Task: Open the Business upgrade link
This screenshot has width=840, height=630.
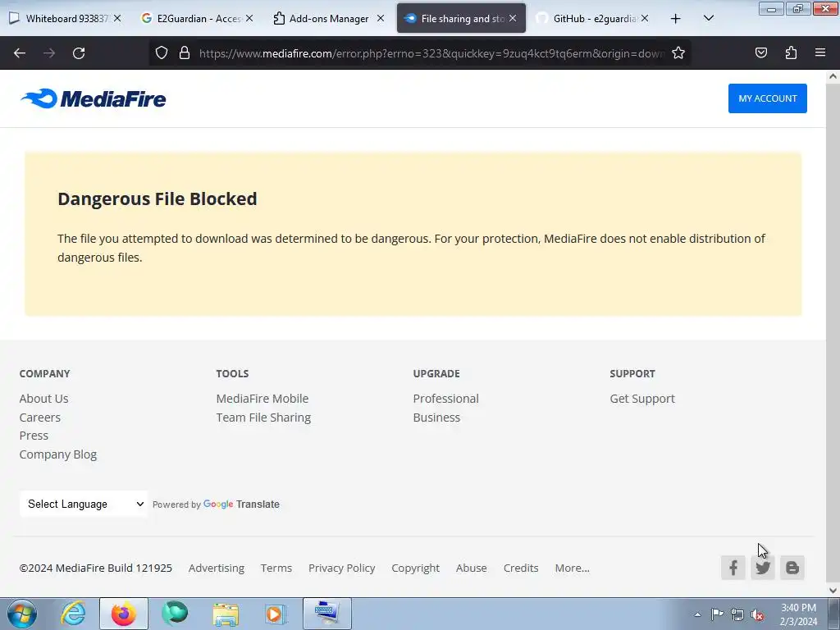Action: coord(436,418)
